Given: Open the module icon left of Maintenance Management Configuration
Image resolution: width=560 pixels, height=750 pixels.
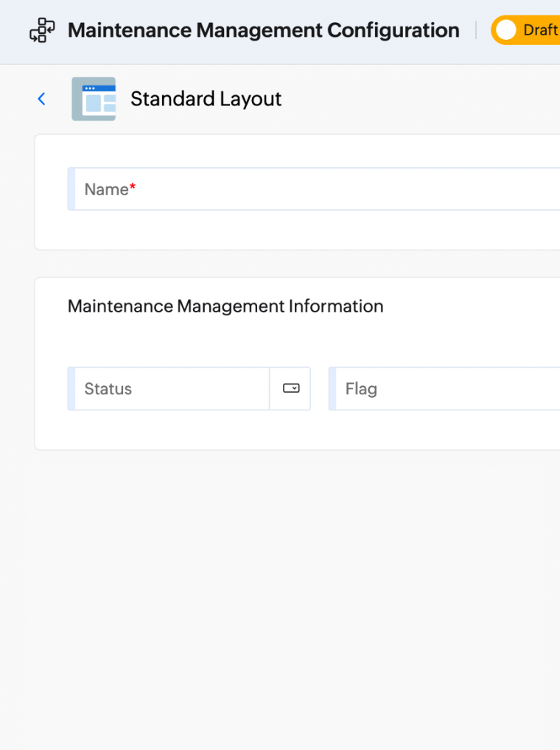Looking at the screenshot, I should 42,30.
